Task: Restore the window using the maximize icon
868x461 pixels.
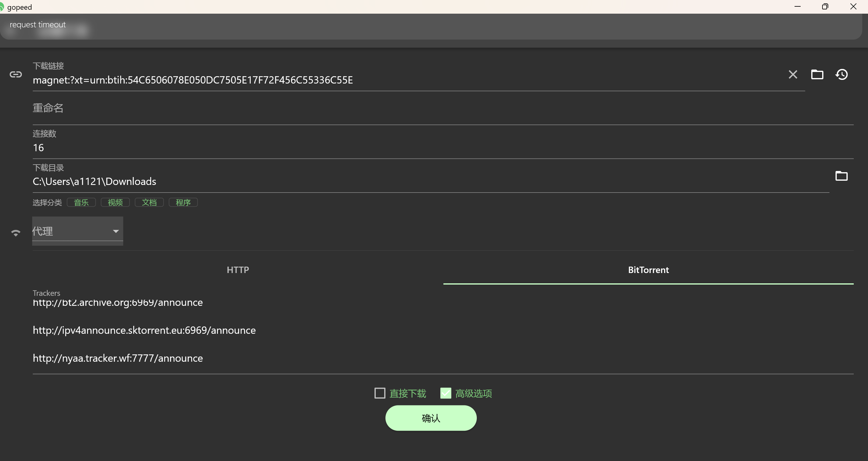Action: (x=825, y=6)
